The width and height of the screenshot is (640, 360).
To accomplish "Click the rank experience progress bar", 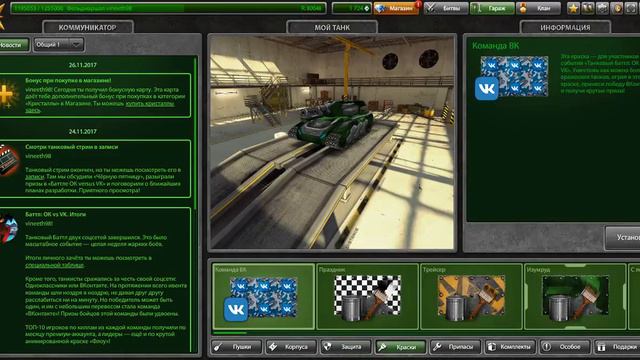I will (168, 8).
